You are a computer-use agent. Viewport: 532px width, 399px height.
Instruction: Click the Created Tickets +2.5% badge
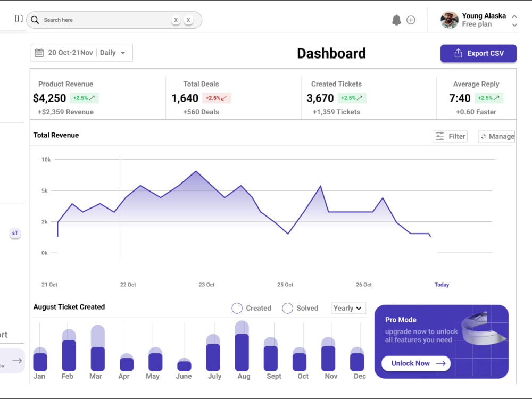(x=352, y=98)
